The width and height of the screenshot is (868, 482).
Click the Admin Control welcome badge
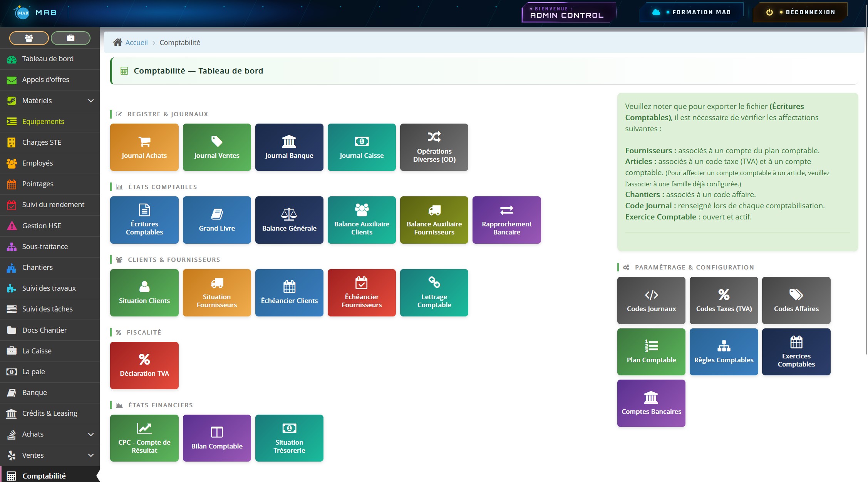click(x=568, y=12)
